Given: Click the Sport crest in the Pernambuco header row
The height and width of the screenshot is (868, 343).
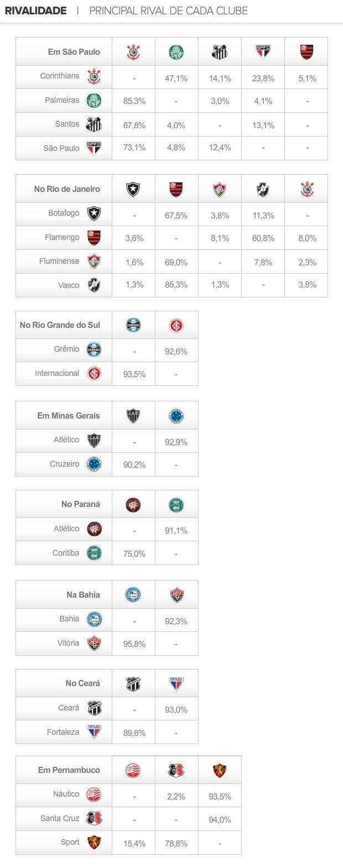Looking at the screenshot, I should point(220,770).
